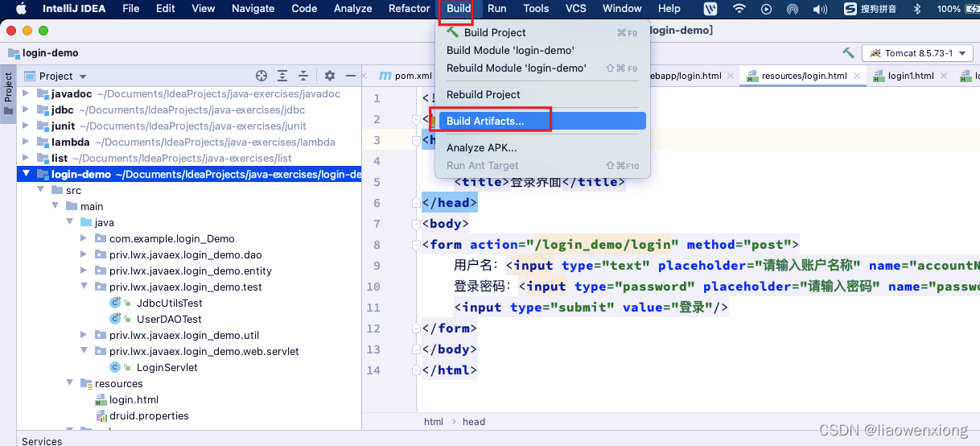Click the battery status icon

974,9
